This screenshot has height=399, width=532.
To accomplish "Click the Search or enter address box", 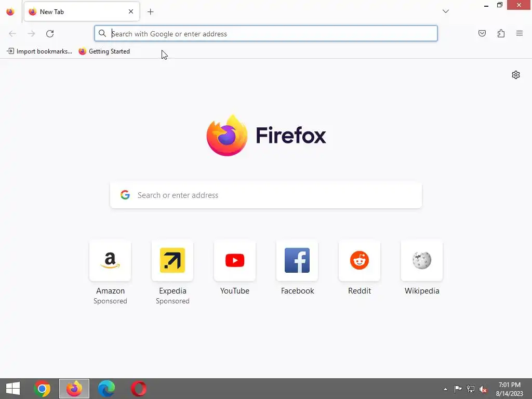I will click(x=265, y=195).
